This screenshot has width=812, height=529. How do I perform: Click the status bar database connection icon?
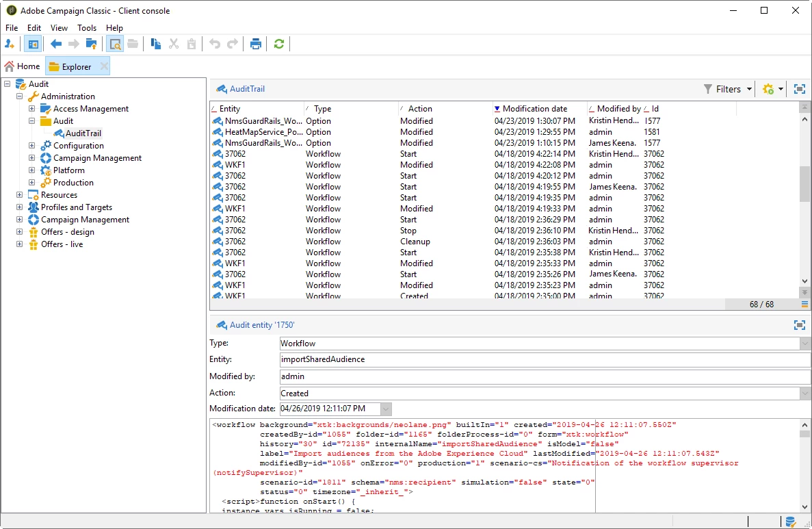[x=790, y=521]
